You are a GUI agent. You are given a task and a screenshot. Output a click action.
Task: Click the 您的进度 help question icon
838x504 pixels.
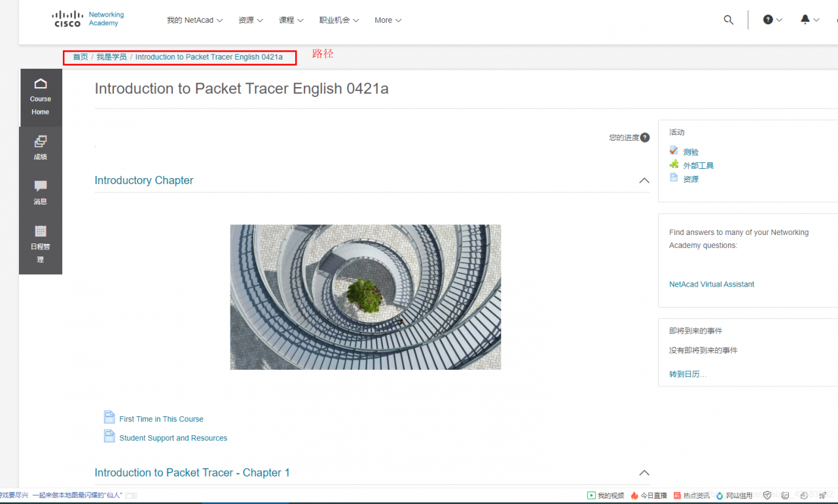645,137
